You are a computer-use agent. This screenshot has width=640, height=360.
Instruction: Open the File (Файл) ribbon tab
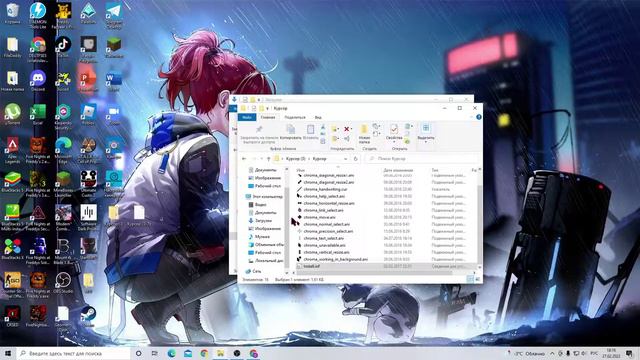point(247,117)
